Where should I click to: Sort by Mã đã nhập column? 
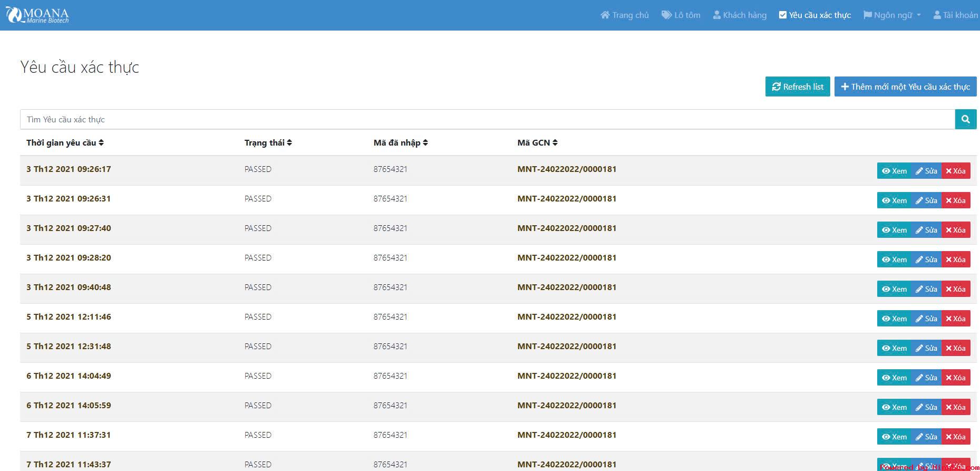401,143
